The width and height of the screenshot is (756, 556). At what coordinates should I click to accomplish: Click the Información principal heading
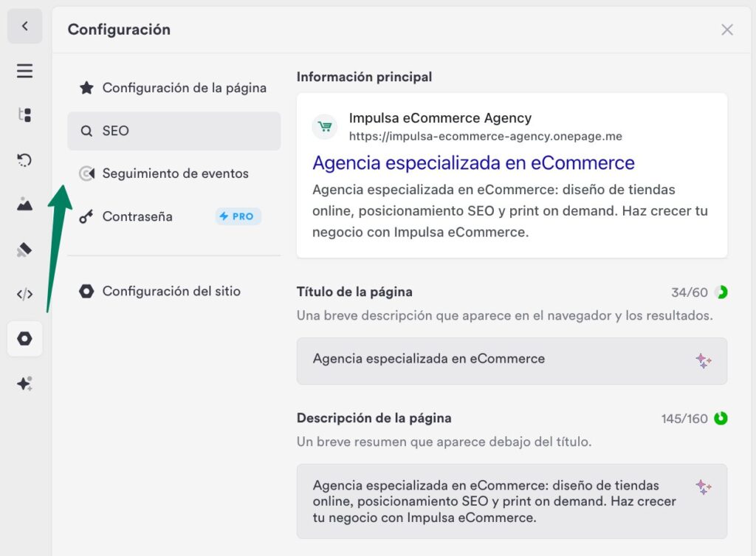[364, 77]
